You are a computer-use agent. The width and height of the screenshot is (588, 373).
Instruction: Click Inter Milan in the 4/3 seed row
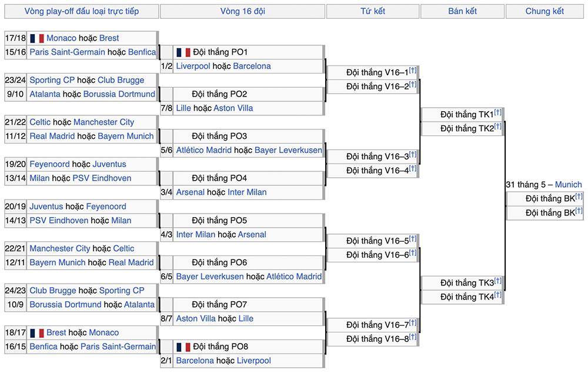196,235
